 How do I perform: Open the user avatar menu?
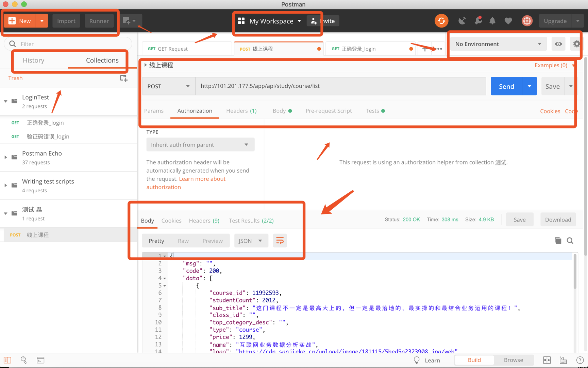point(527,21)
